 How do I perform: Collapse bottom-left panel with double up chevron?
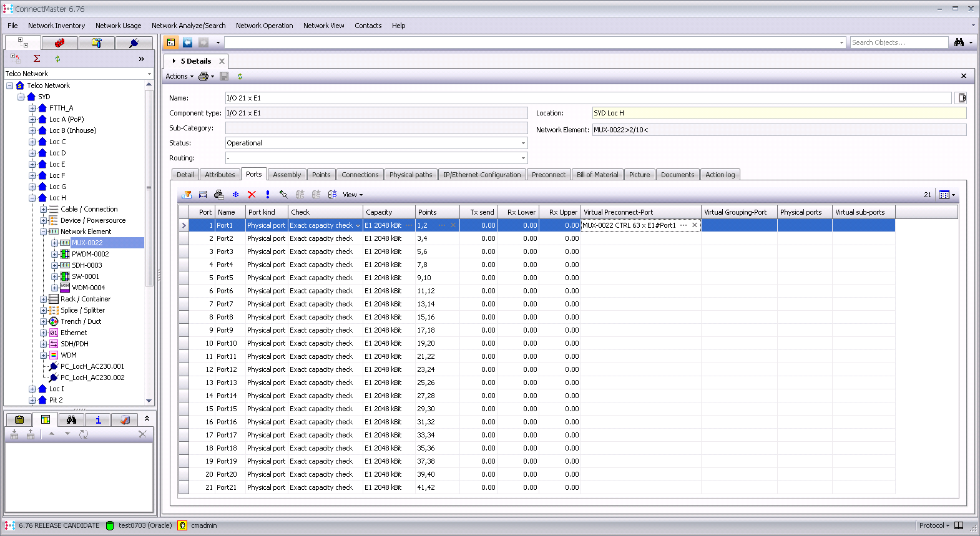click(x=147, y=418)
